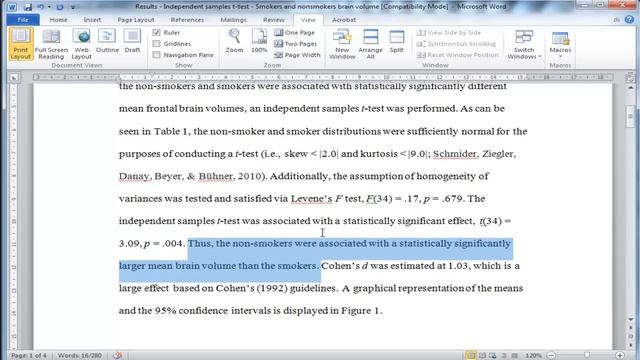Click the tab selector at ruler corner
Image resolution: width=640 pixels, height=360 pixels.
[14, 77]
